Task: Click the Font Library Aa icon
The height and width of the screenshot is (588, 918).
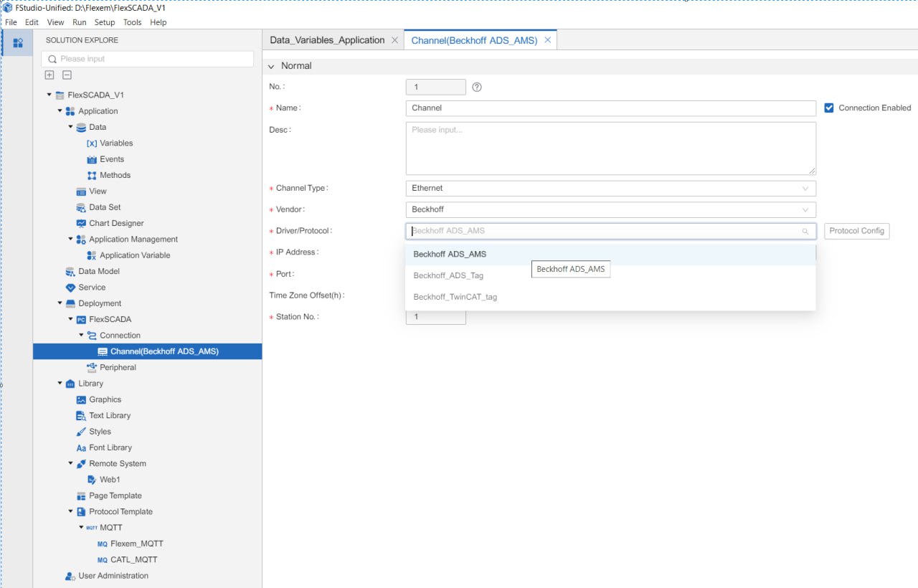Action: [81, 447]
